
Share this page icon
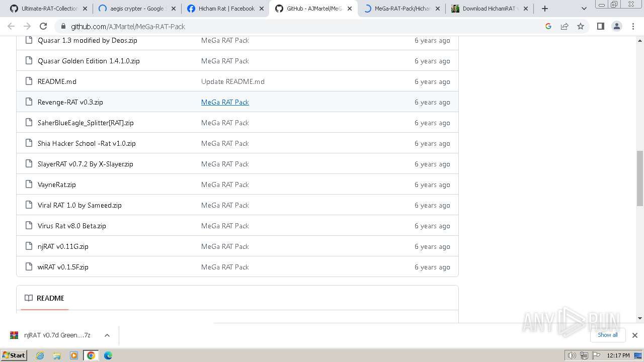565,26
